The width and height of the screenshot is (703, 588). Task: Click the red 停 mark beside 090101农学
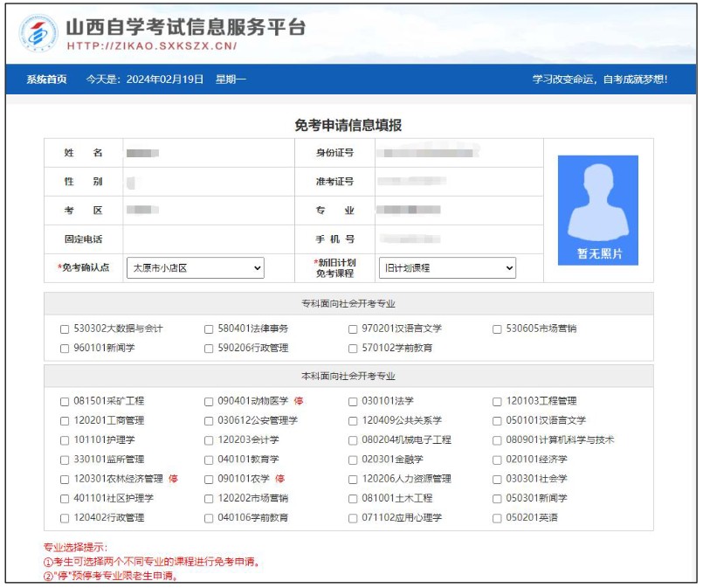(x=279, y=479)
